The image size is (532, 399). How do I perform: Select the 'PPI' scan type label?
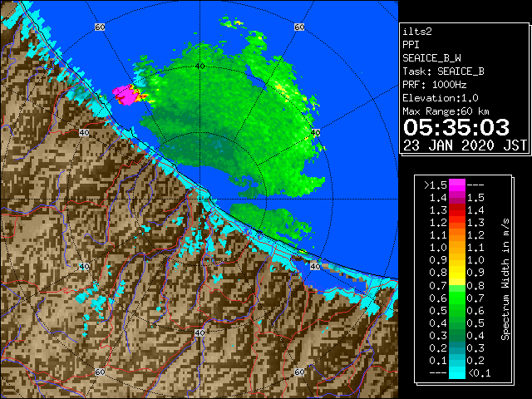coord(411,45)
